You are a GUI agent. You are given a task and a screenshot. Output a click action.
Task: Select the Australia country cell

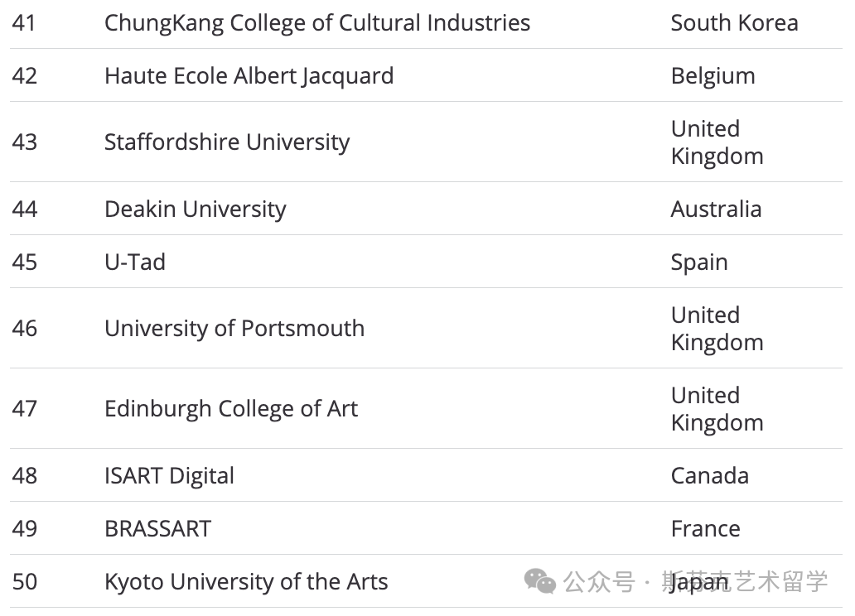point(716,209)
